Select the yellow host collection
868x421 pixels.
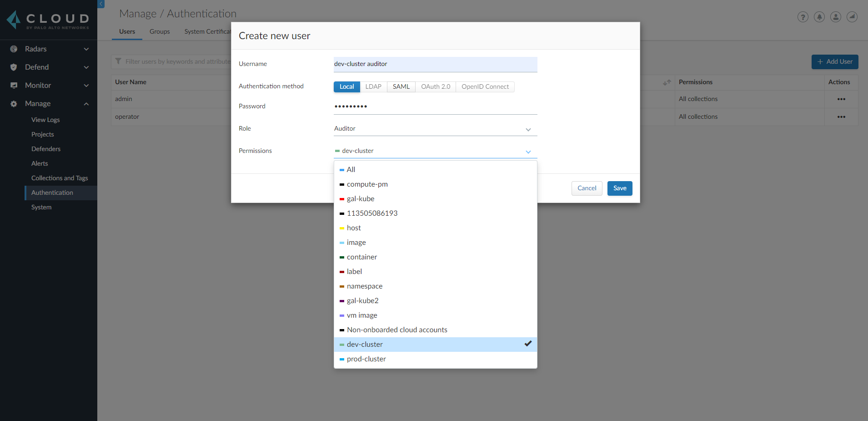[436, 228]
